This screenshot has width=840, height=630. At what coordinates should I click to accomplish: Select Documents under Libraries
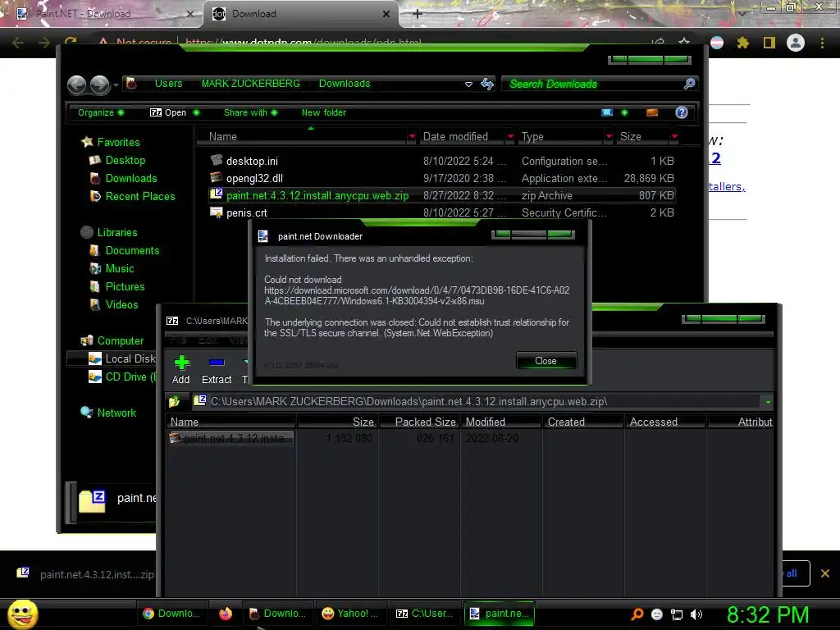tap(132, 251)
